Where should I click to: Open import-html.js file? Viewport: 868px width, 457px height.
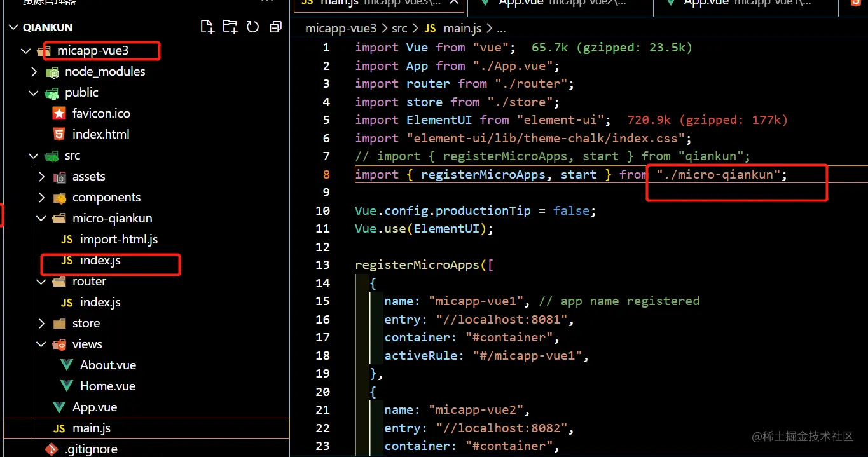coord(119,240)
